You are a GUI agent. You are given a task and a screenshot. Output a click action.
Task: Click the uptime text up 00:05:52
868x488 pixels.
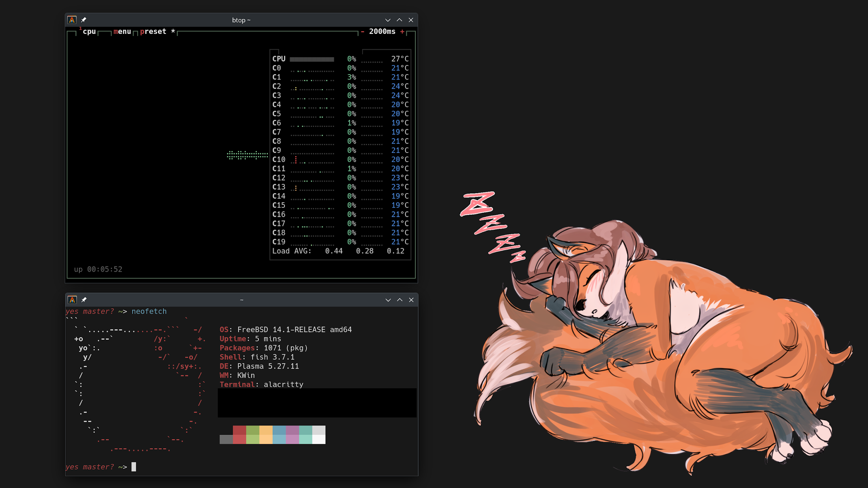(x=98, y=270)
